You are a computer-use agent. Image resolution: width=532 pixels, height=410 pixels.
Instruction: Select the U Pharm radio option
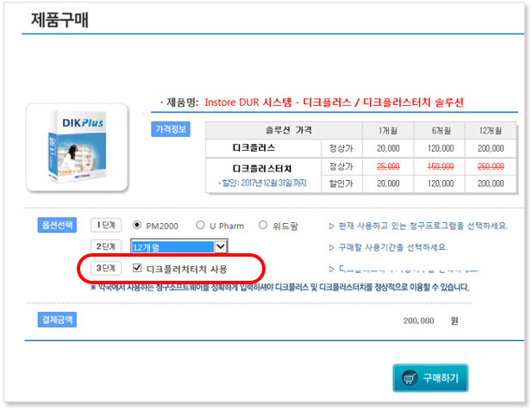pyautogui.click(x=200, y=225)
